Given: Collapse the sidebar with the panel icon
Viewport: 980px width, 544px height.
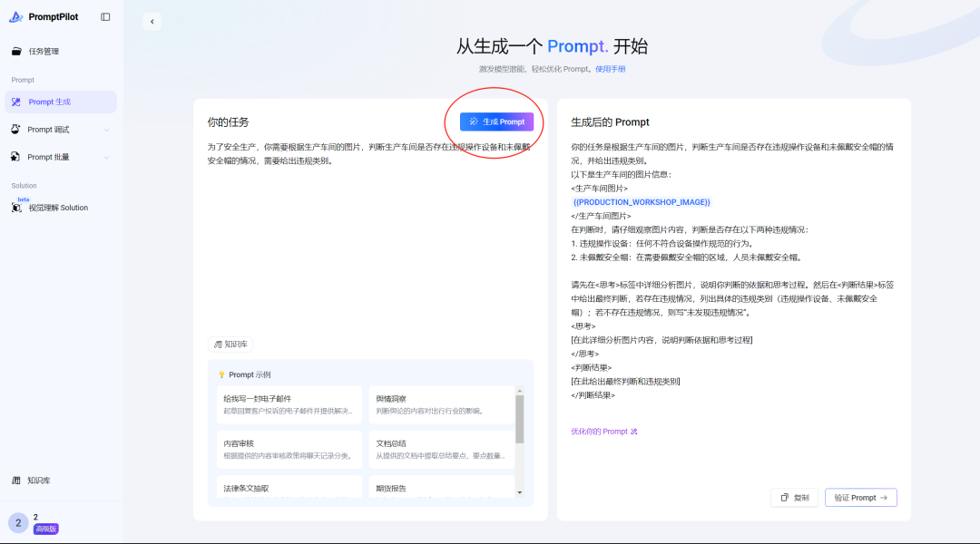Looking at the screenshot, I should (105, 17).
